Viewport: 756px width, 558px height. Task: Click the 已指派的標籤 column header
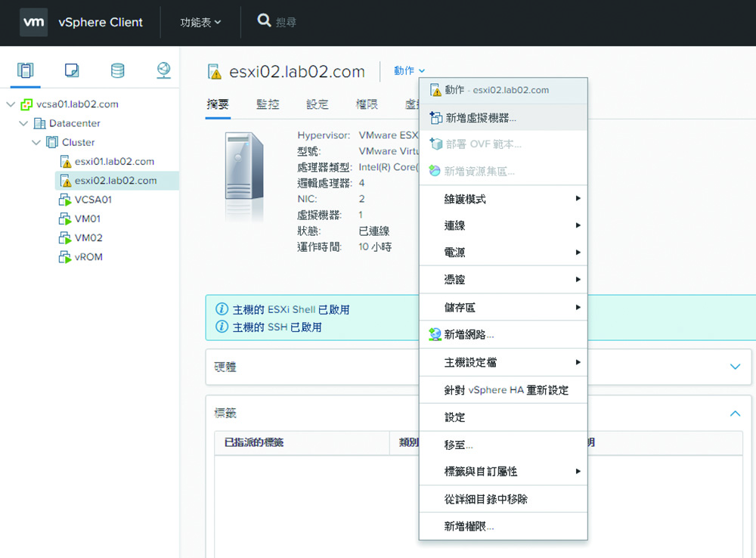coord(302,442)
